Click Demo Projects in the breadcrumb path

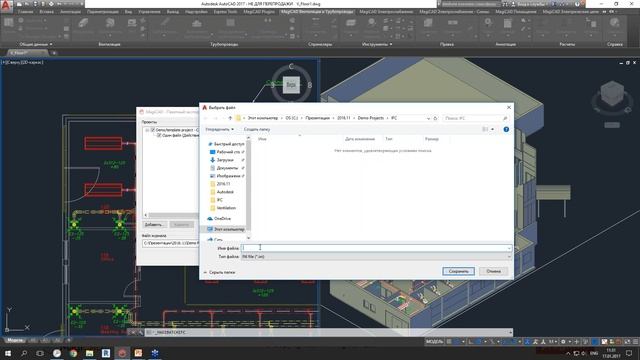point(371,118)
